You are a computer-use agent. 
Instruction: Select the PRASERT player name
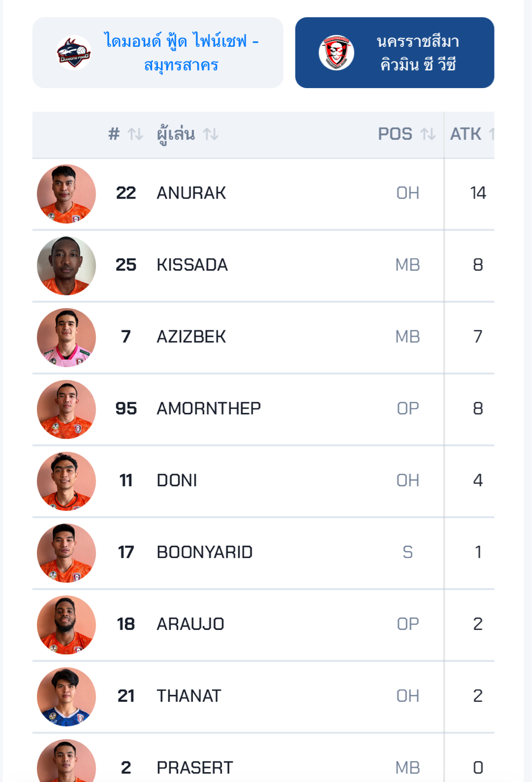tap(195, 767)
